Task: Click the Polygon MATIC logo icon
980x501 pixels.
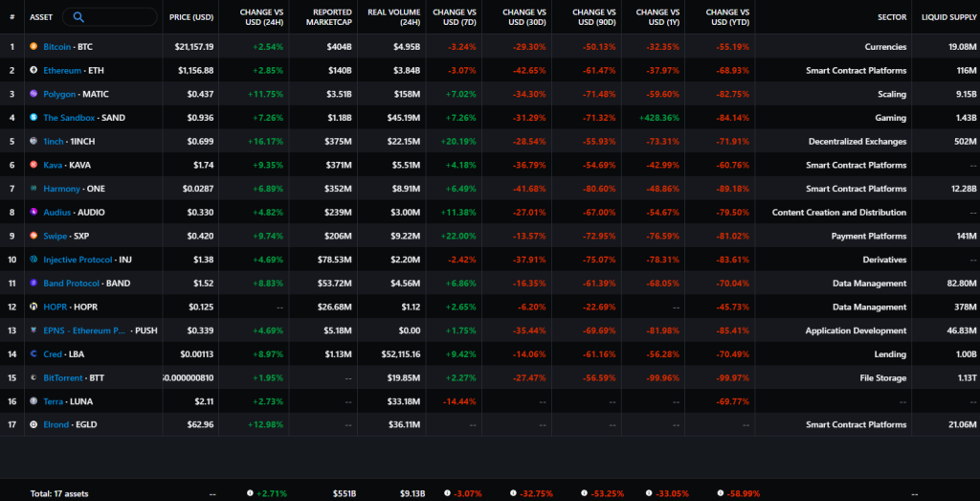Action: (33, 94)
